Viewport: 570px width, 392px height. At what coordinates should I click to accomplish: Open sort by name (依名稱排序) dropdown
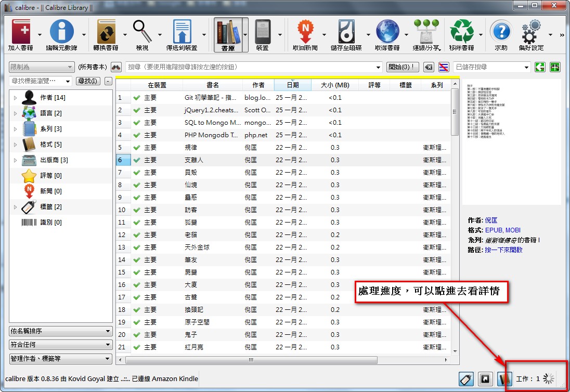[x=60, y=331]
